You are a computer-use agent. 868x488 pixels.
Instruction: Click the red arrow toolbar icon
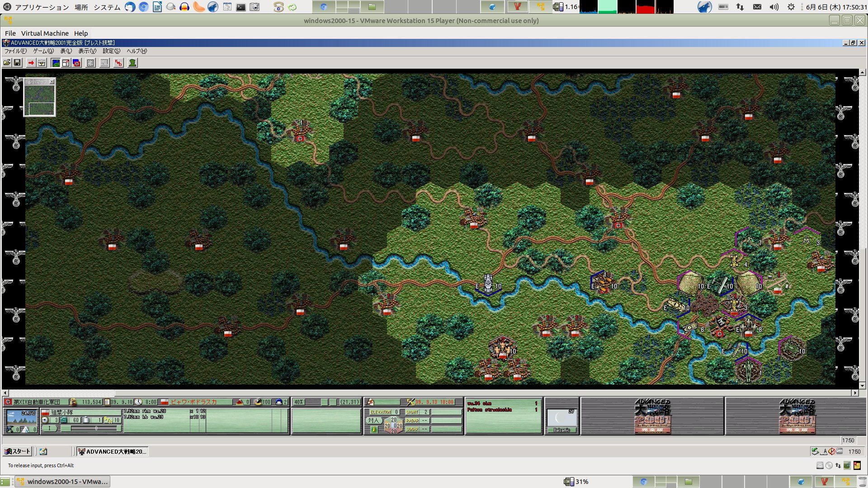[31, 63]
